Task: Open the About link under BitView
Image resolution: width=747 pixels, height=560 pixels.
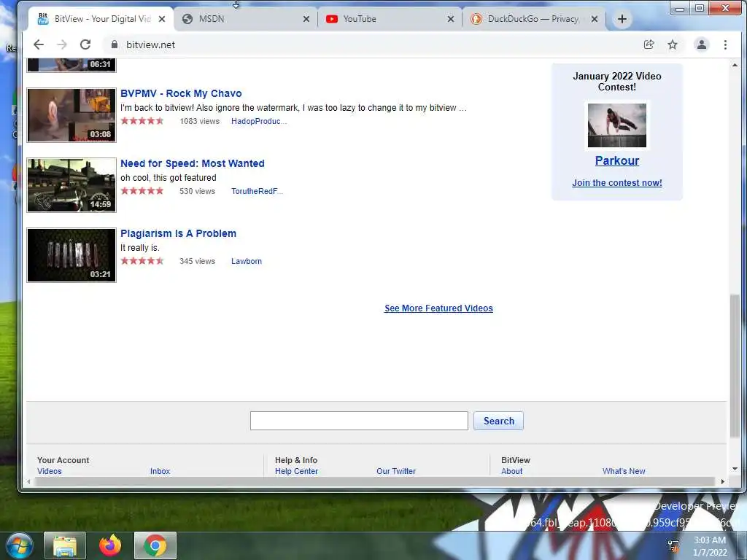Action: 511,472
